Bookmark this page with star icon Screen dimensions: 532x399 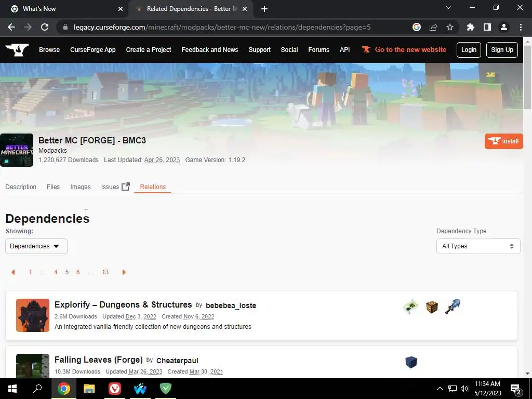point(450,27)
